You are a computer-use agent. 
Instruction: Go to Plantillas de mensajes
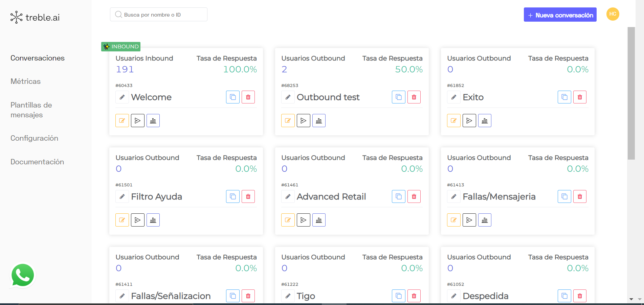pyautogui.click(x=31, y=110)
